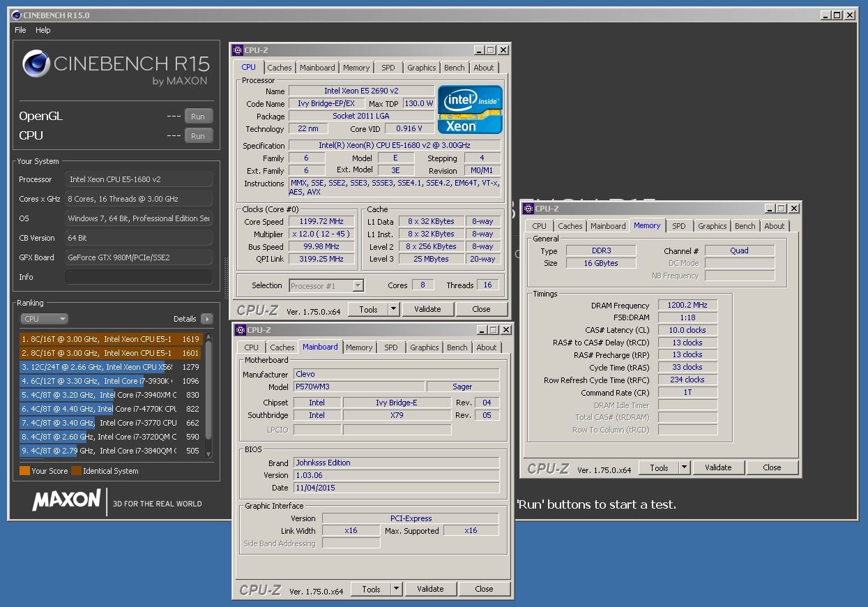Viewport: 868px width, 607px height.
Task: Select the About tab in the Mainboard CPU-Z window
Action: click(x=487, y=347)
